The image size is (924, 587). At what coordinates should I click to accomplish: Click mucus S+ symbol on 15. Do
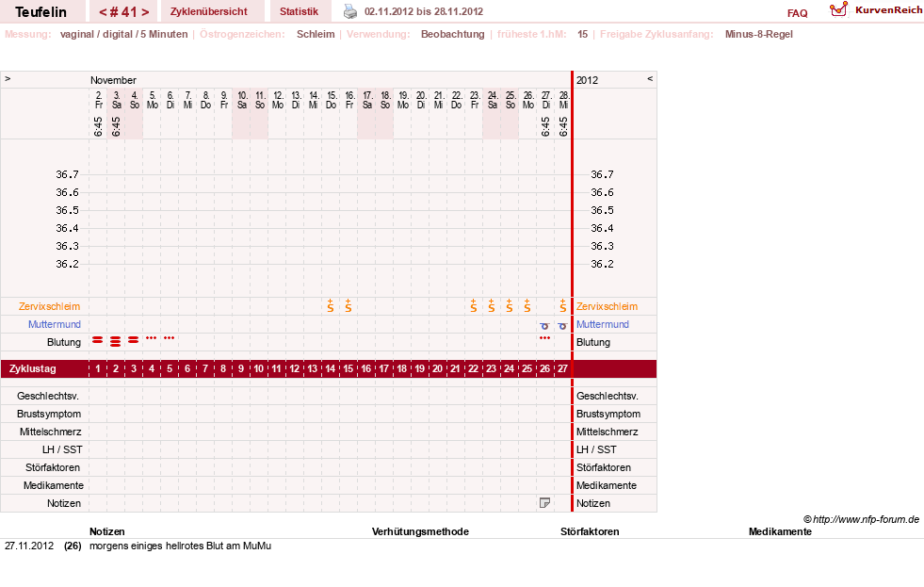tap(331, 305)
